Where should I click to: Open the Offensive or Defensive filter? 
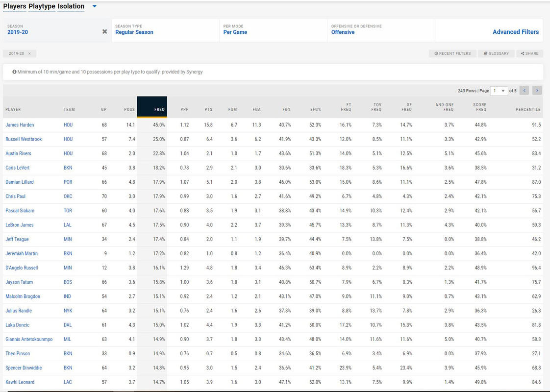pyautogui.click(x=381, y=30)
